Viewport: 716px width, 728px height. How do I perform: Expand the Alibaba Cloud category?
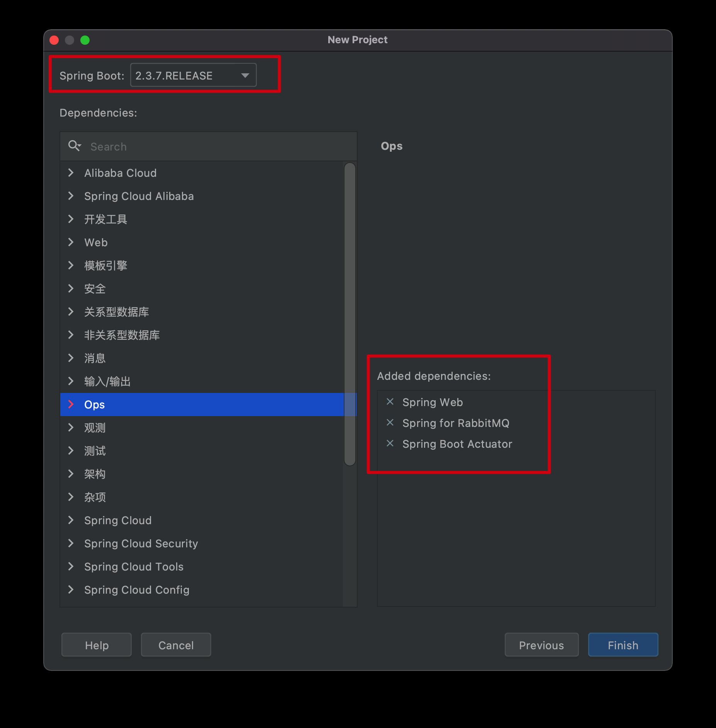pos(71,173)
